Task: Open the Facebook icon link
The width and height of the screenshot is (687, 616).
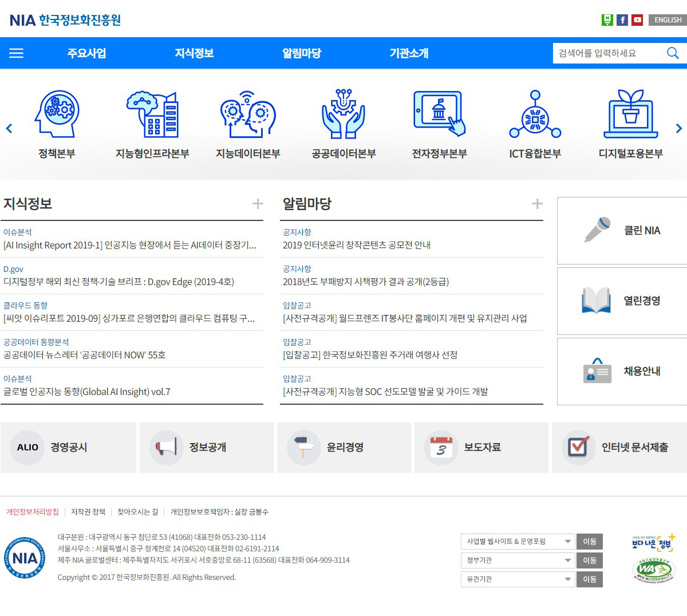Action: pos(622,20)
